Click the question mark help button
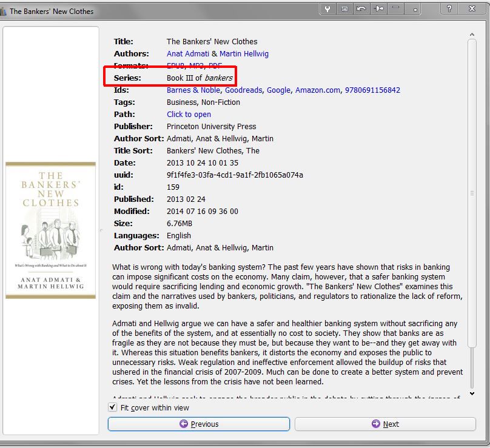490x448 pixels. pos(449,8)
